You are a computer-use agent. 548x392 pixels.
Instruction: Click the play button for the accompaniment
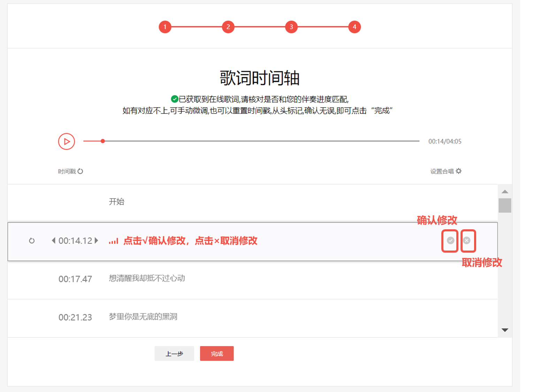(67, 141)
